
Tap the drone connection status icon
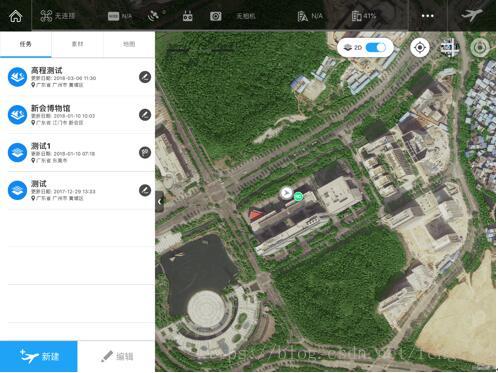tap(46, 16)
